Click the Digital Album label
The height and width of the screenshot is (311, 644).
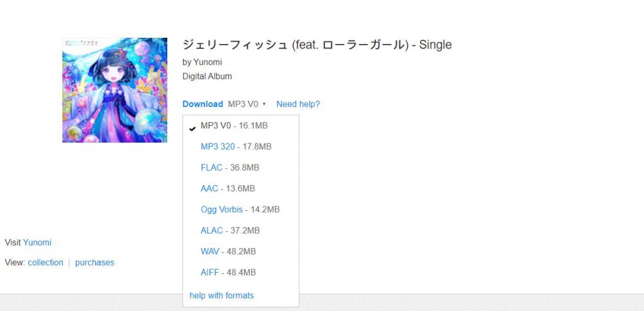(207, 76)
